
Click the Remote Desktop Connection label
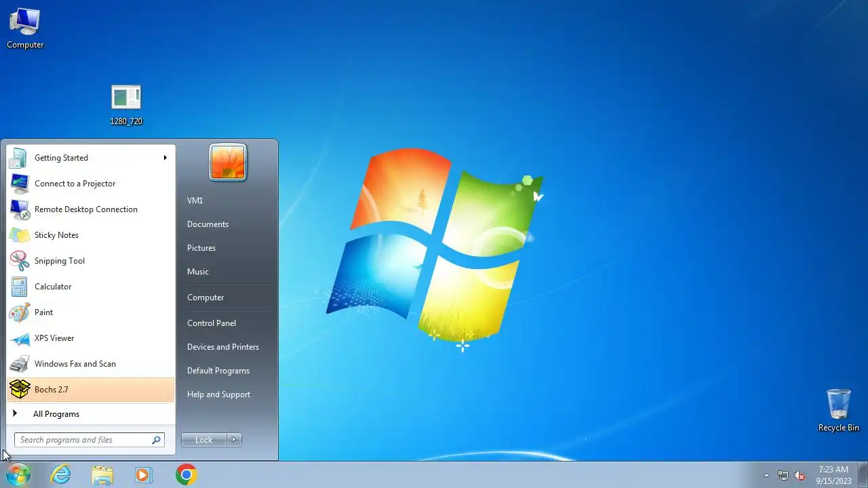[x=86, y=209]
